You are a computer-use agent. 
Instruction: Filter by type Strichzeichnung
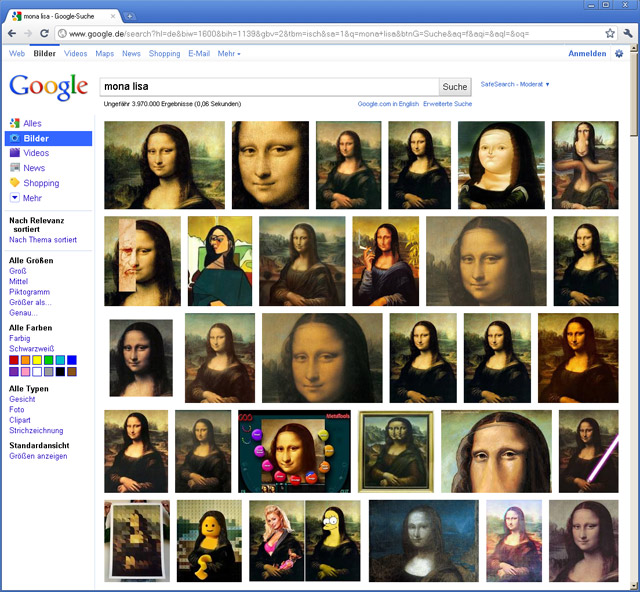[x=36, y=430]
